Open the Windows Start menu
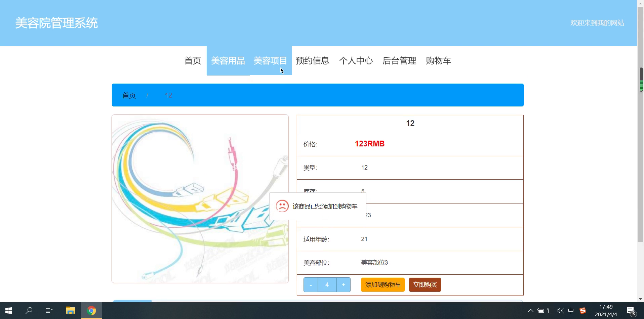This screenshot has height=319, width=644. click(9, 311)
